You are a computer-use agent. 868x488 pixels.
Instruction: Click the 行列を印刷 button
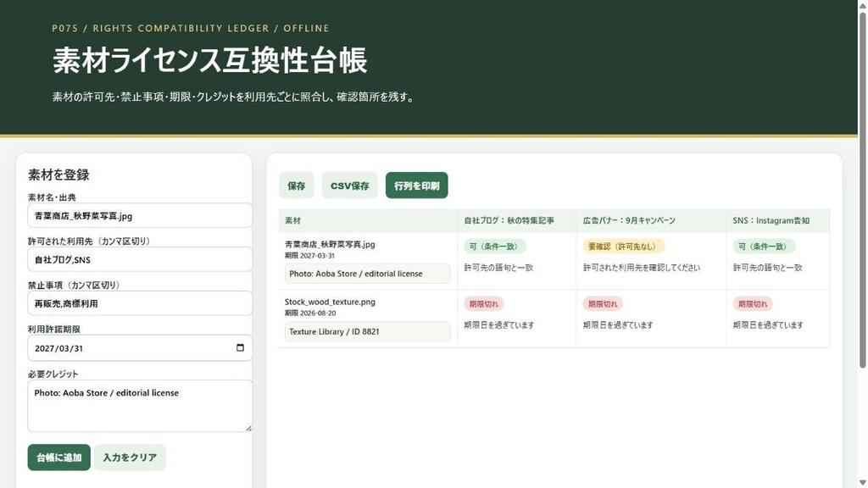(417, 186)
